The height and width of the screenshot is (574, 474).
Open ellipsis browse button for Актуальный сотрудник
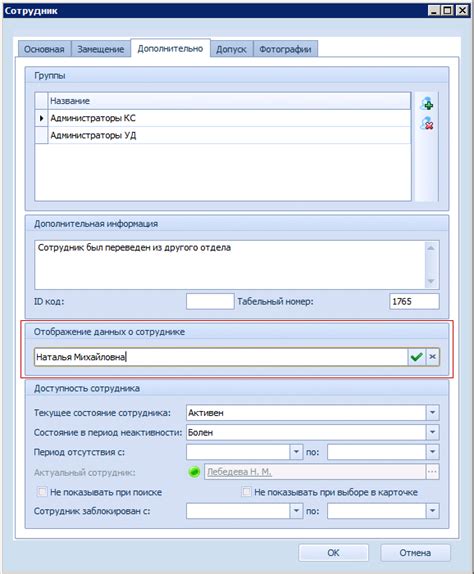[432, 472]
